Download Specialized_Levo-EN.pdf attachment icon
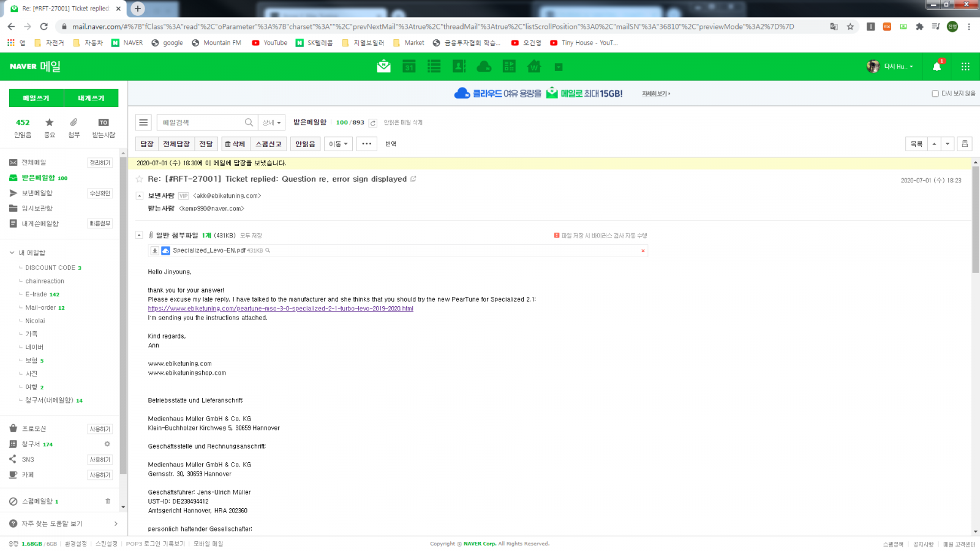The height and width of the screenshot is (551, 980). 155,250
